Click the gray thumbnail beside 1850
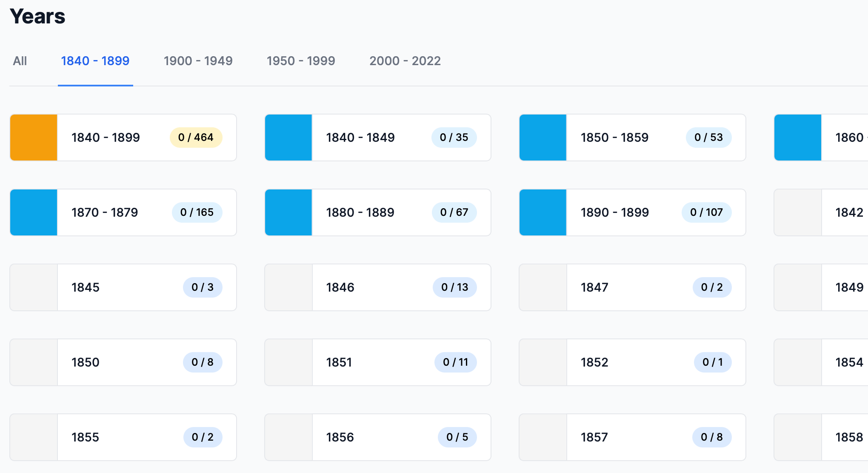Image resolution: width=868 pixels, height=473 pixels. 34,362
